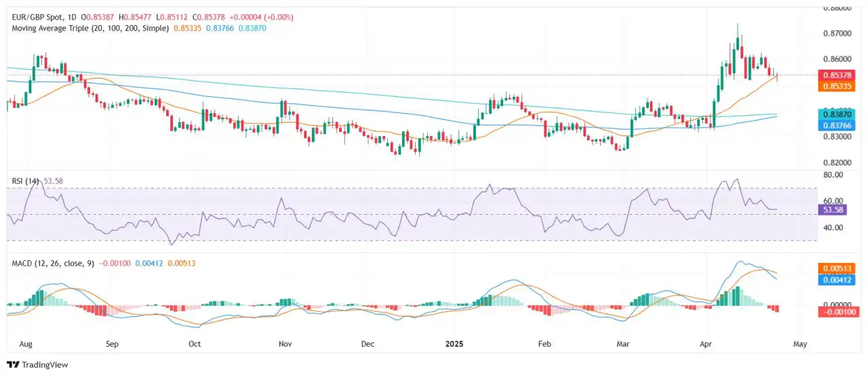Click the blue 0.00412 MACD tag

838,278
